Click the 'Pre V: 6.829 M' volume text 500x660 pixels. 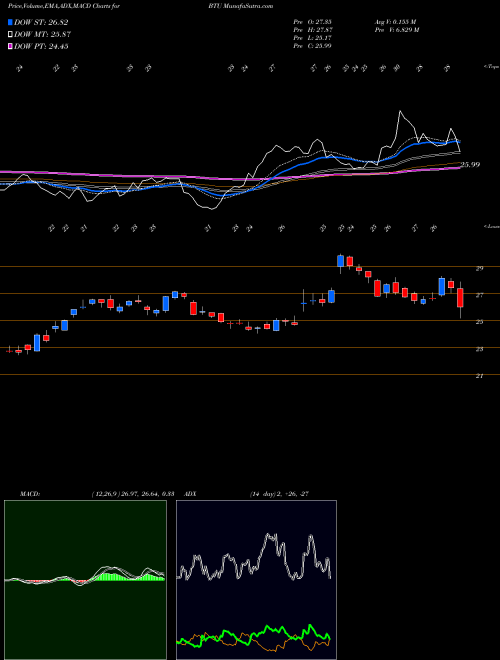coord(398,30)
